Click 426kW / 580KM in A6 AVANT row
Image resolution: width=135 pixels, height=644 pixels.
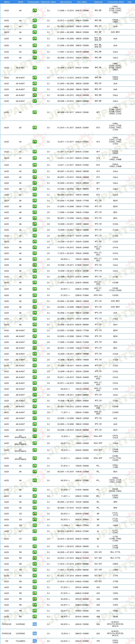click(x=82, y=430)
